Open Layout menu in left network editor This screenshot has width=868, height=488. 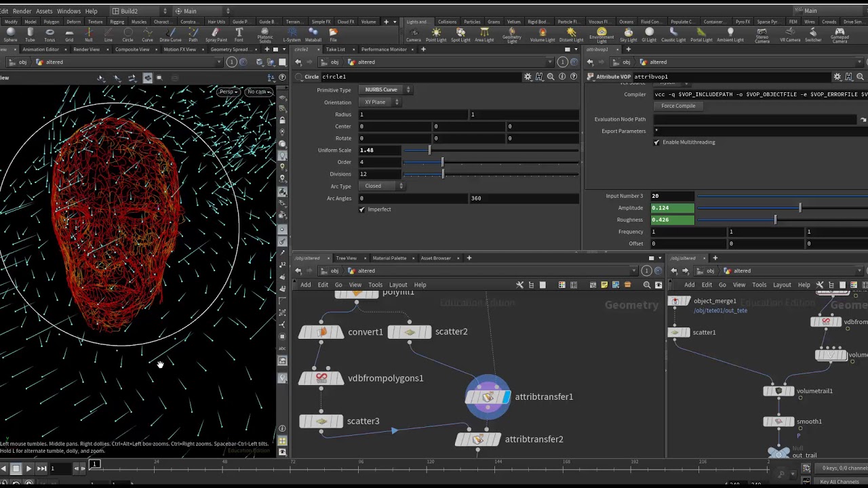point(398,285)
